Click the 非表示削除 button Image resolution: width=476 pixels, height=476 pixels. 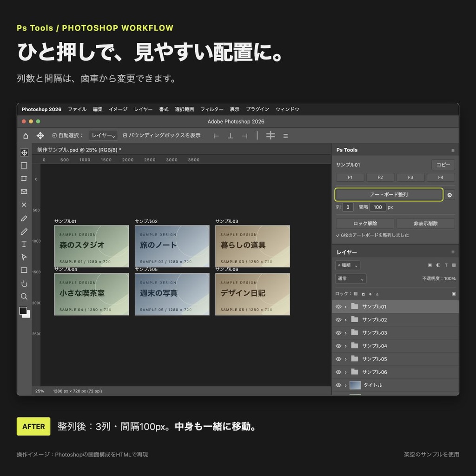[x=426, y=224]
